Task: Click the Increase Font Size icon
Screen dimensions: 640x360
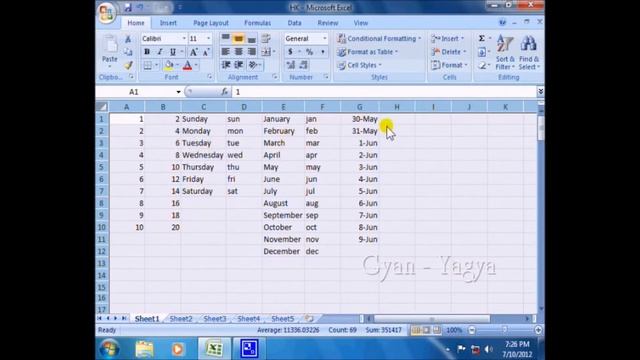Action: tap(194, 52)
